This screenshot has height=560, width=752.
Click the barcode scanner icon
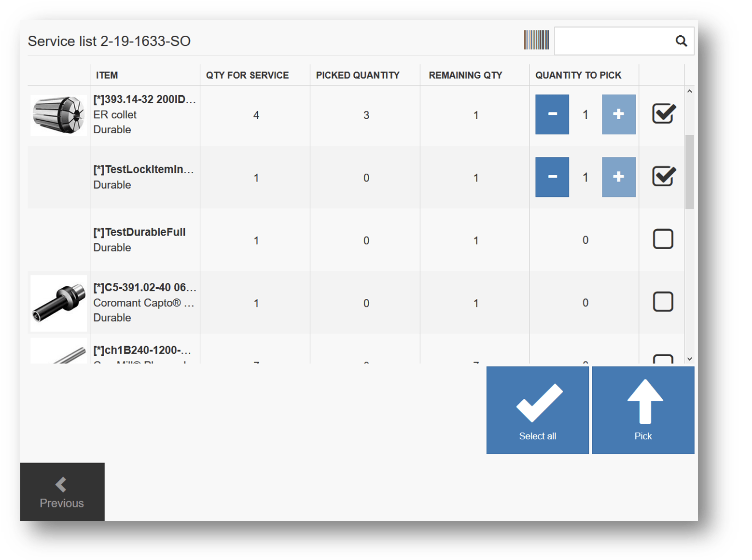[x=536, y=40]
